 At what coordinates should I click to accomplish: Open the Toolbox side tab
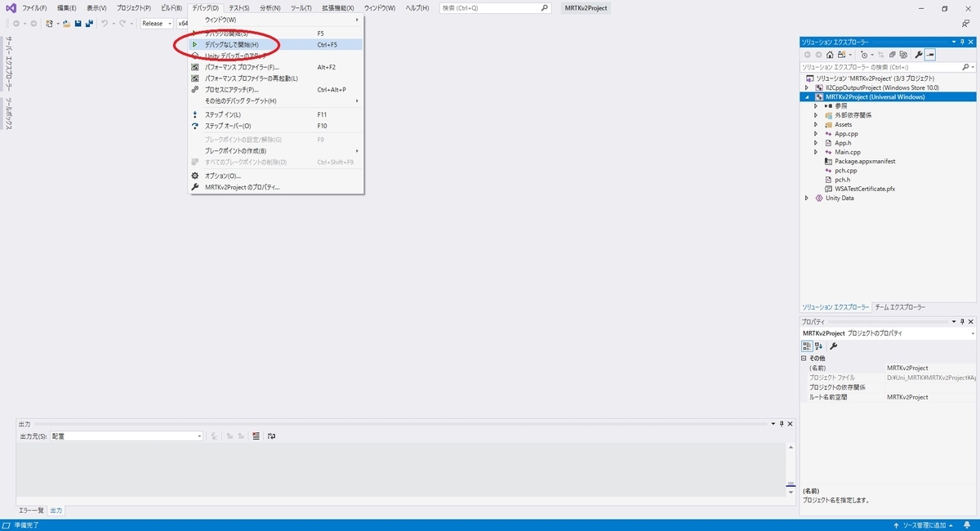click(8, 113)
